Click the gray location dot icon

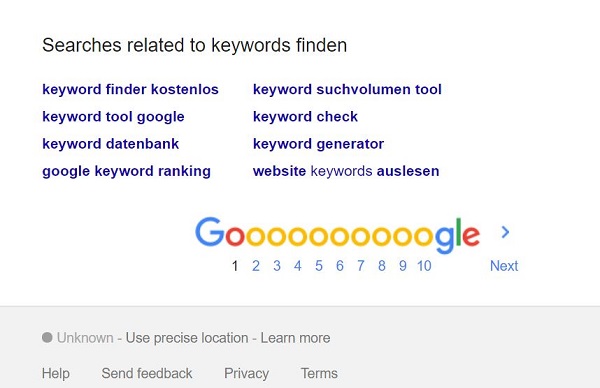pyautogui.click(x=47, y=337)
